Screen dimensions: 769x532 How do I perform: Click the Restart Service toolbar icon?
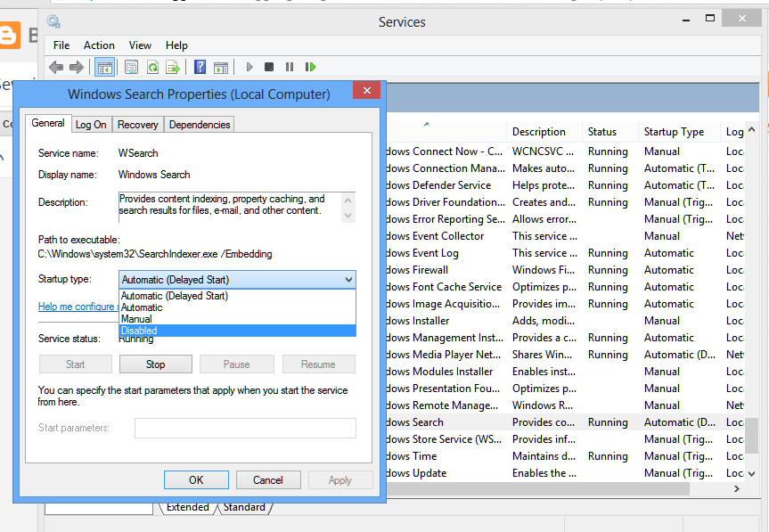point(310,67)
